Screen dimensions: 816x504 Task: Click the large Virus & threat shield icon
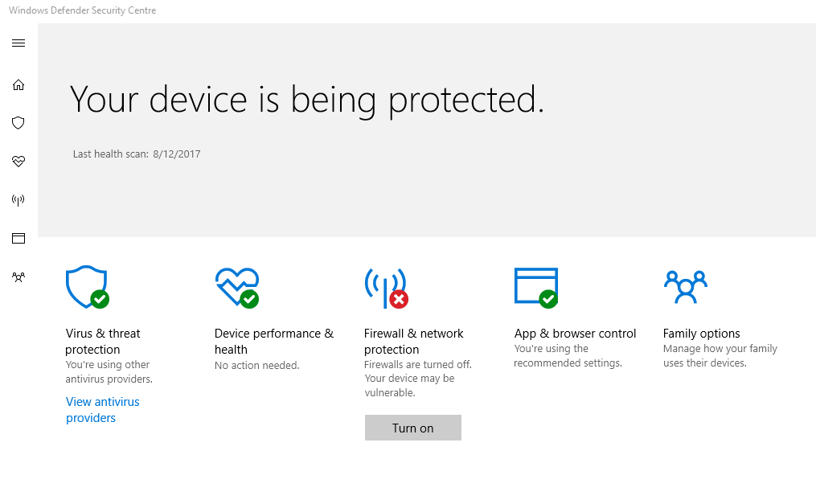click(x=86, y=287)
